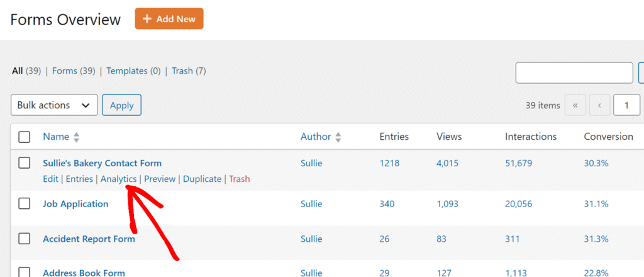Click the Entries column header

394,137
